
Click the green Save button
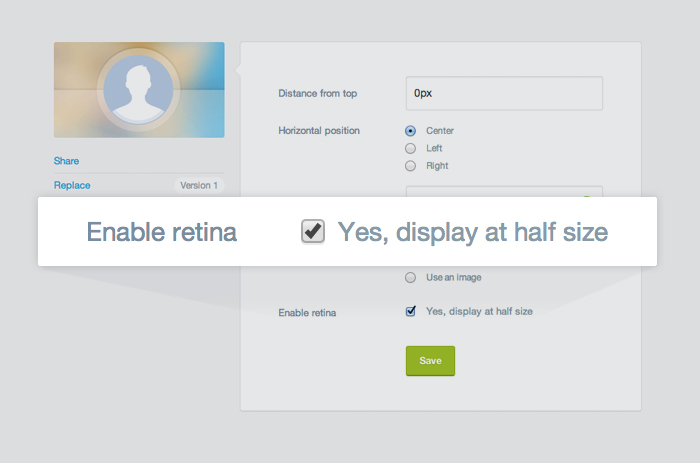coord(430,361)
